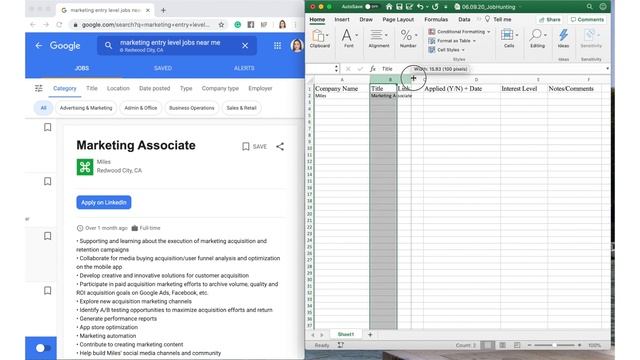640x360 pixels.
Task: Select the Date posted filter tab
Action: click(154, 88)
